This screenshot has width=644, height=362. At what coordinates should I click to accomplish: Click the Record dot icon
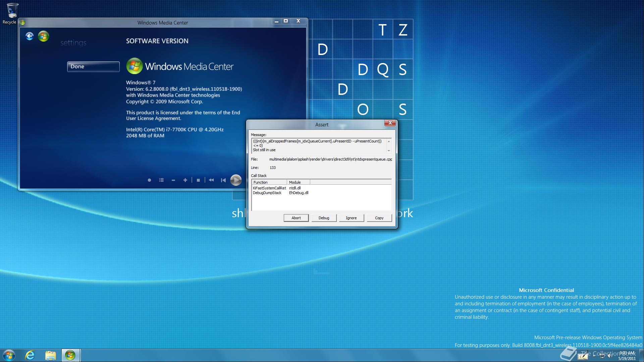149,180
